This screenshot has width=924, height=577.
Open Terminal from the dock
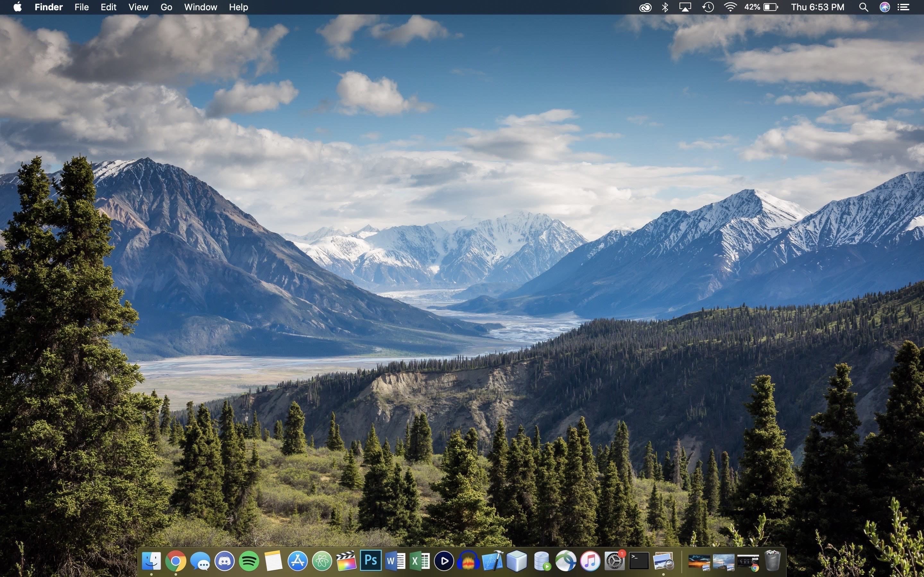pos(639,561)
